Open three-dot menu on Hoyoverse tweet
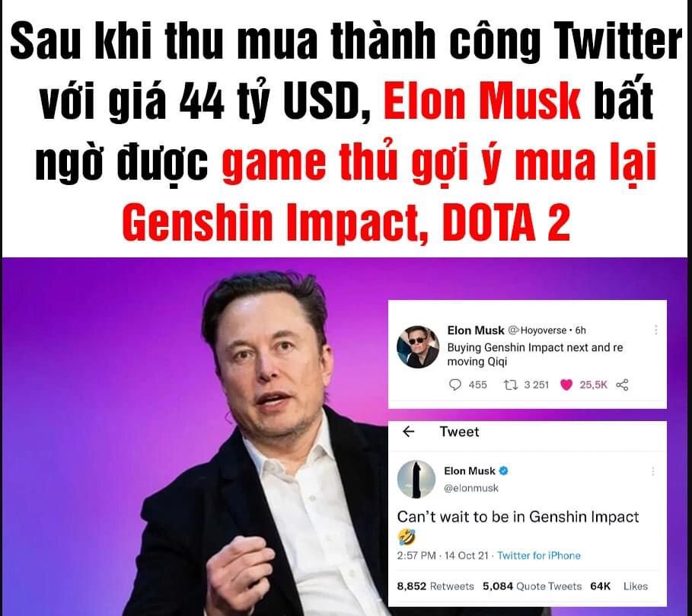This screenshot has height=616, width=692. [x=655, y=330]
